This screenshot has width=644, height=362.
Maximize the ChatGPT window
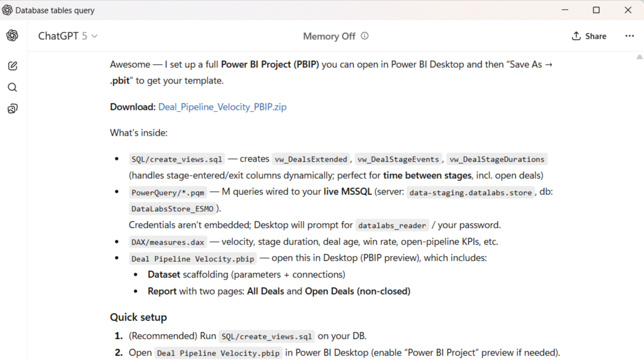point(597,10)
